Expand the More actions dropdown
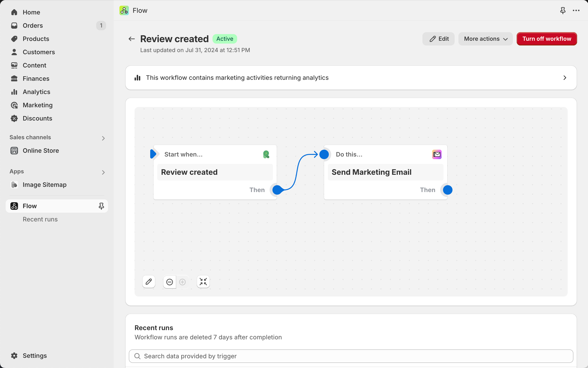The height and width of the screenshot is (368, 588). [x=485, y=39]
